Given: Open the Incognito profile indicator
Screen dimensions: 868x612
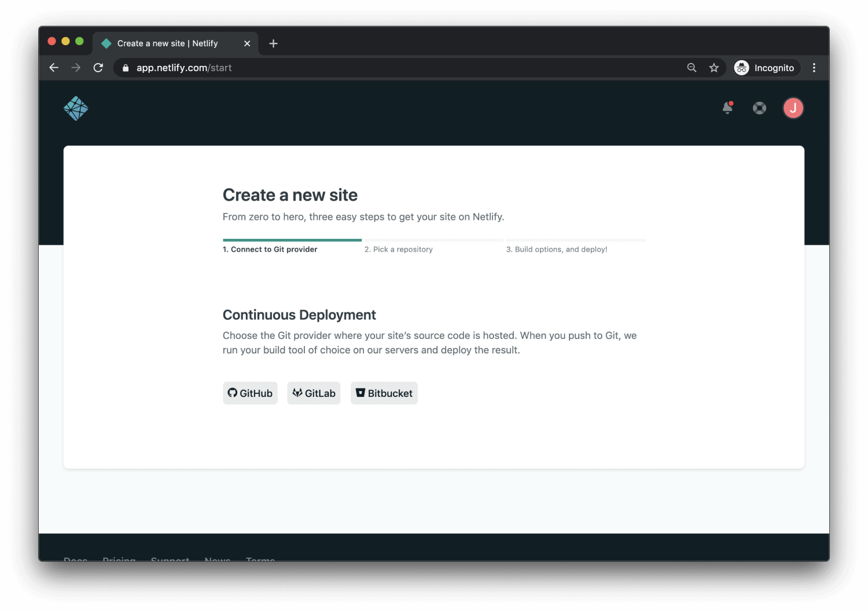Looking at the screenshot, I should (x=766, y=68).
